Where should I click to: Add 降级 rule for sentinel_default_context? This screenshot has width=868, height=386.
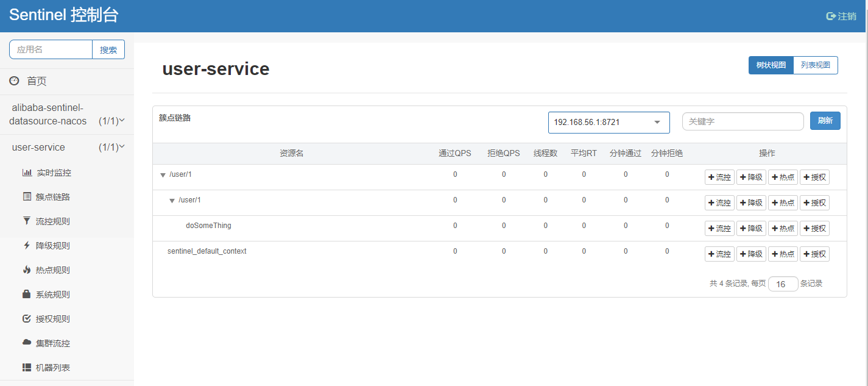pyautogui.click(x=751, y=254)
